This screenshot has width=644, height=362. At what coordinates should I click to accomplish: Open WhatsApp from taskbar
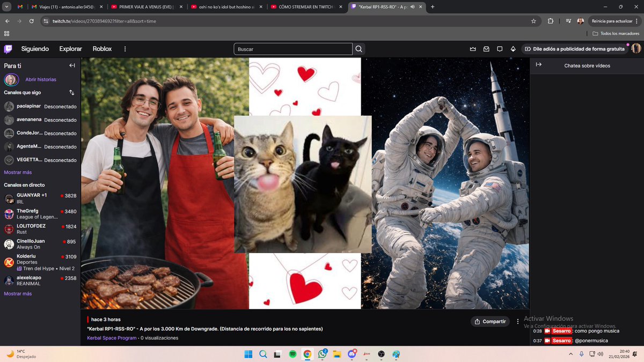323,354
